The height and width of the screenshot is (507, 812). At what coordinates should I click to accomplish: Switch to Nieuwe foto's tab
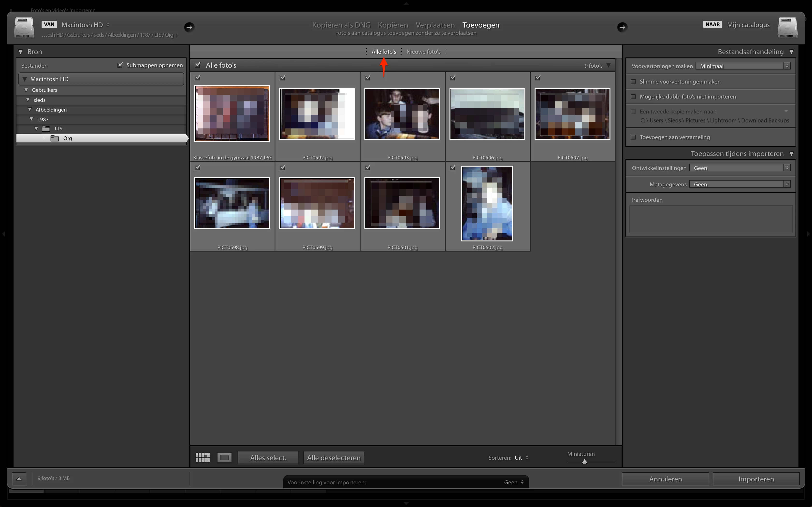coord(423,52)
